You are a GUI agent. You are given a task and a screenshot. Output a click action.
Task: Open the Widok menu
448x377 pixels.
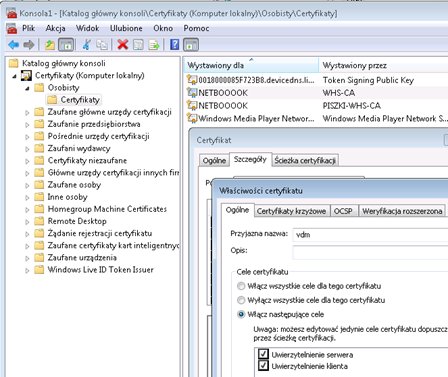pyautogui.click(x=87, y=28)
